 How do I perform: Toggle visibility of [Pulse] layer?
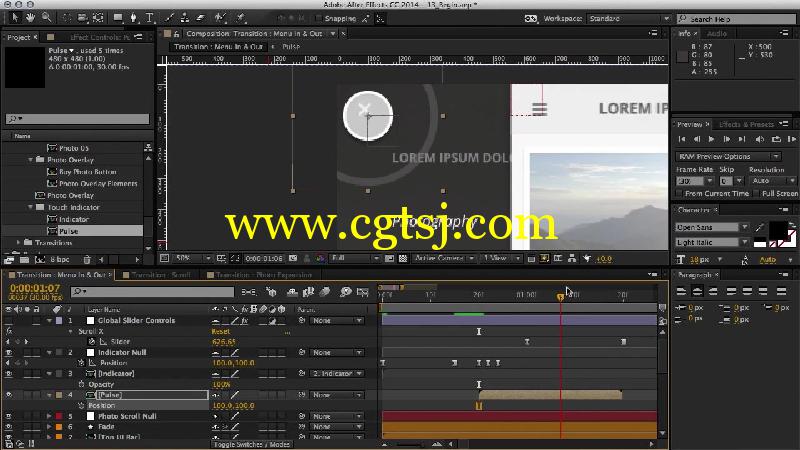[9, 395]
